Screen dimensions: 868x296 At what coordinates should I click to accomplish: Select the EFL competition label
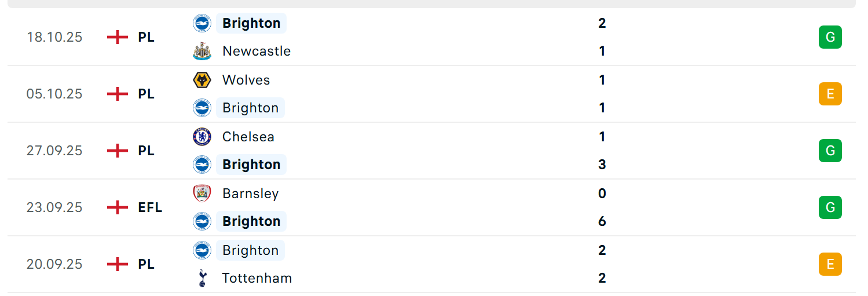(150, 207)
